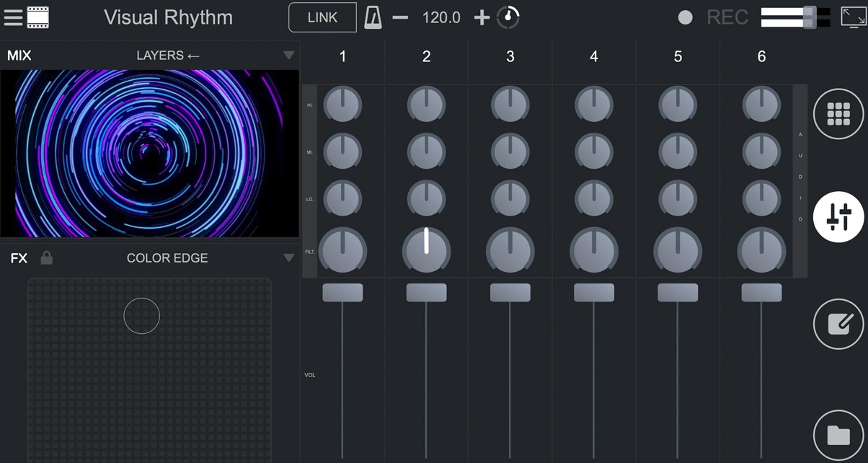Select channel 5 header
Screen dimensions: 868x463
[x=678, y=56]
